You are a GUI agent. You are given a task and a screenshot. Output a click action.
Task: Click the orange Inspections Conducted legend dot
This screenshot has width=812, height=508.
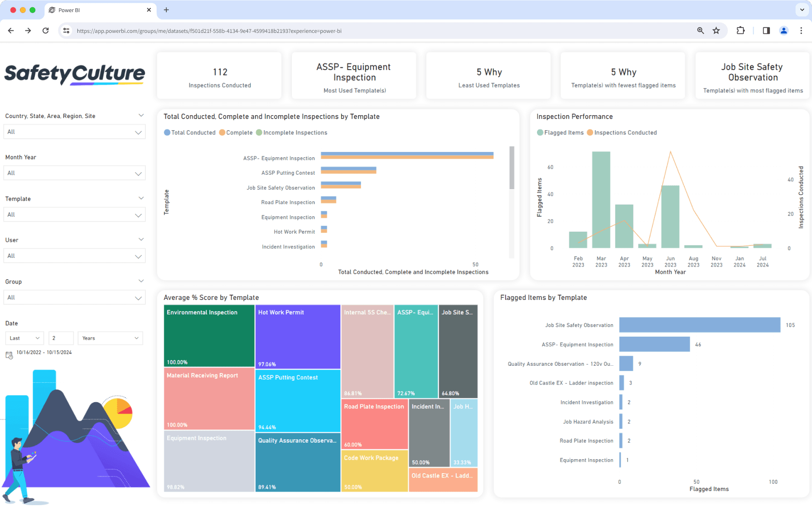click(x=590, y=132)
